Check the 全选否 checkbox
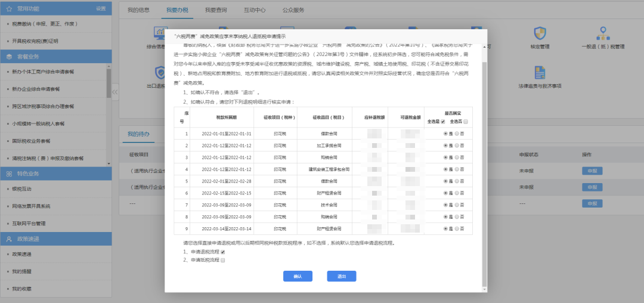 point(466,122)
